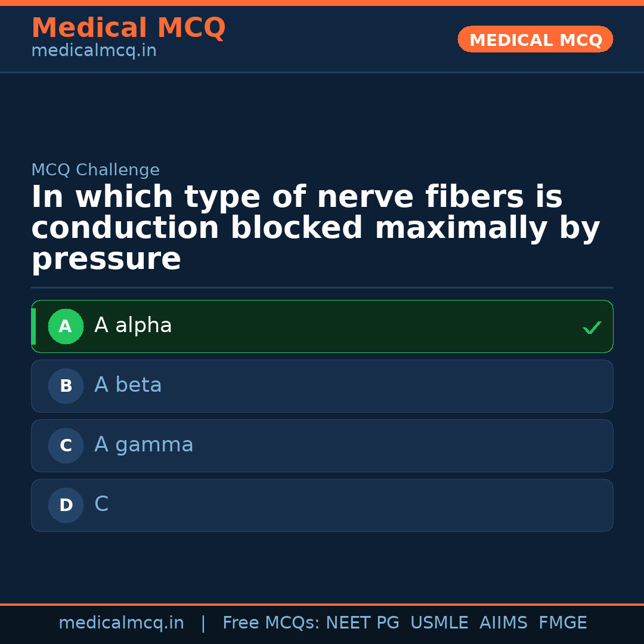Open the NEET PG section
Viewport: 644px width, 644px height.
[362, 622]
